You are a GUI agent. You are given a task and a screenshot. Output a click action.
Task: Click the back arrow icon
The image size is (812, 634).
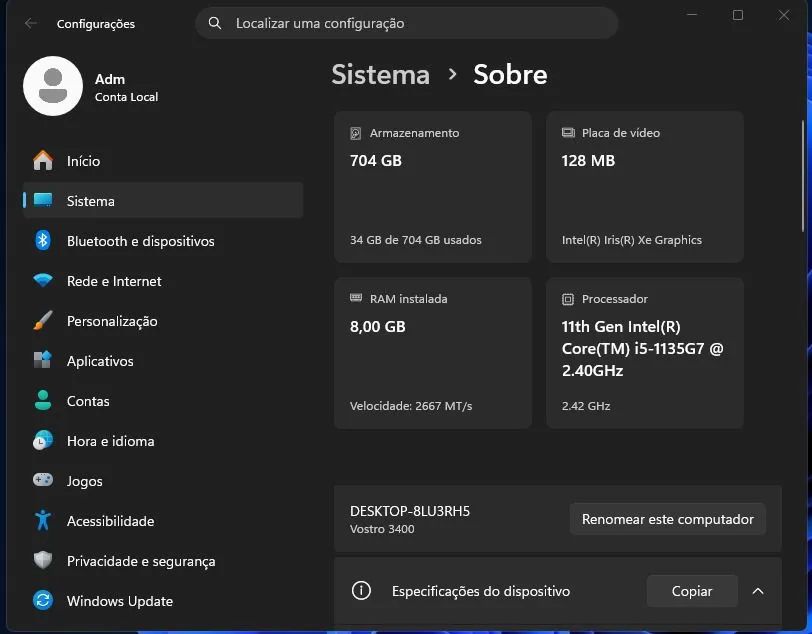click(x=31, y=23)
